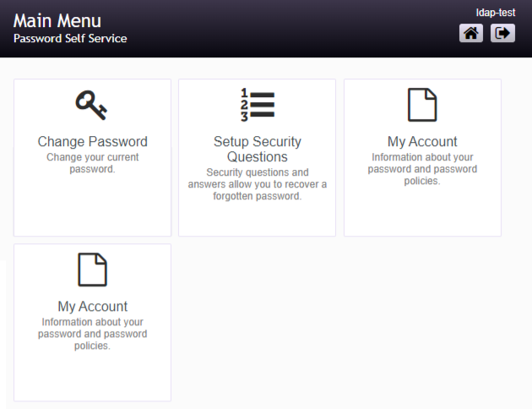Open the Change Password title link

(92, 142)
